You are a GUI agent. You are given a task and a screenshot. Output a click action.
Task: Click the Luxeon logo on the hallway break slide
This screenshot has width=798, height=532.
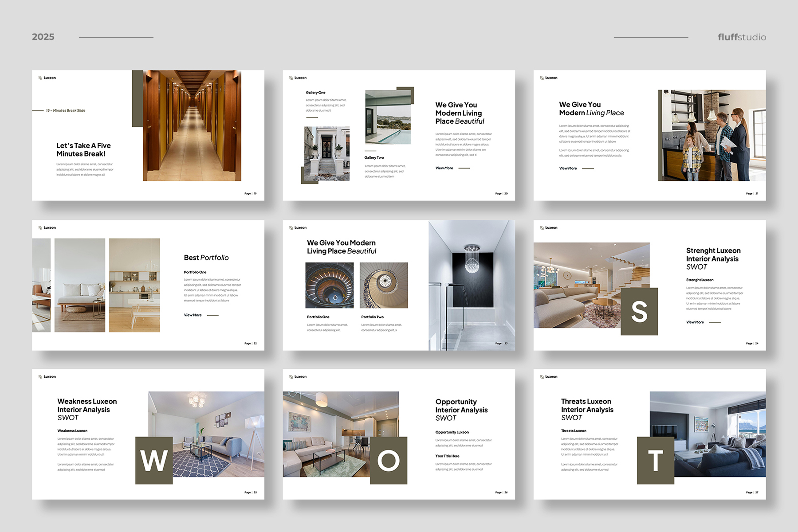coord(47,78)
